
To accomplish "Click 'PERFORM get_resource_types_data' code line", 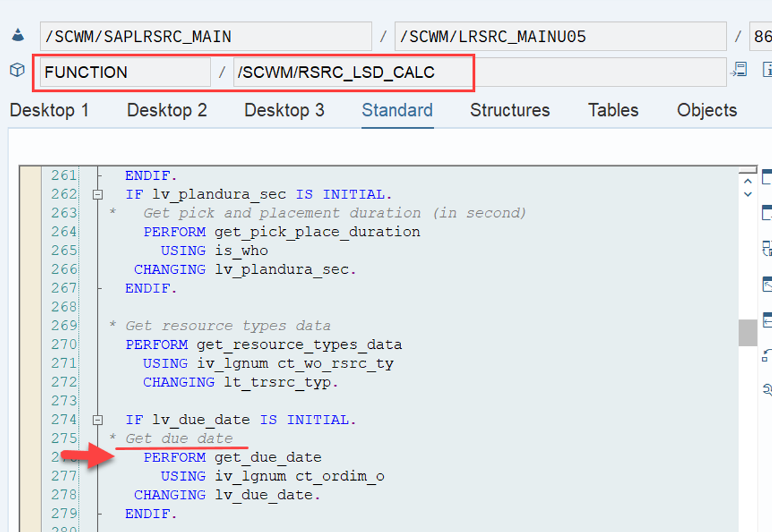I will click(x=263, y=344).
